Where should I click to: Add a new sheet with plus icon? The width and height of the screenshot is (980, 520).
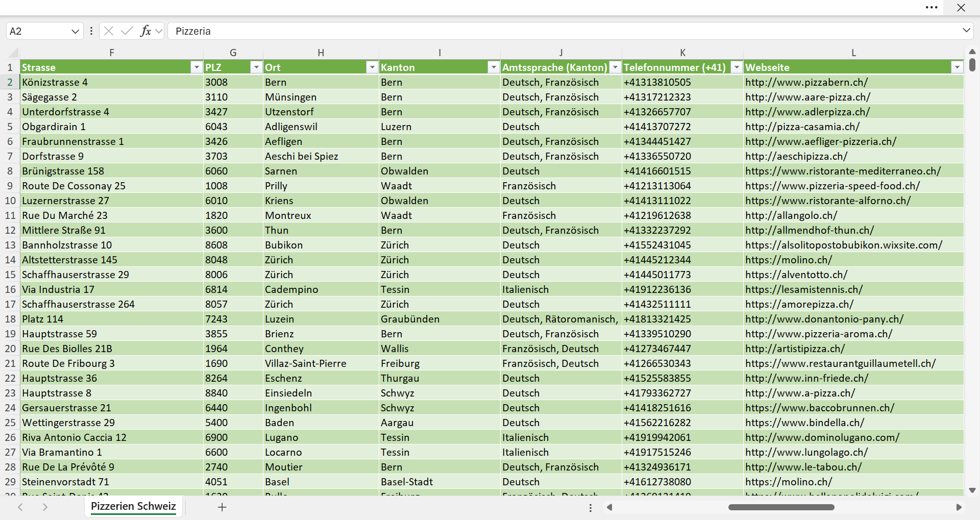[x=222, y=507]
